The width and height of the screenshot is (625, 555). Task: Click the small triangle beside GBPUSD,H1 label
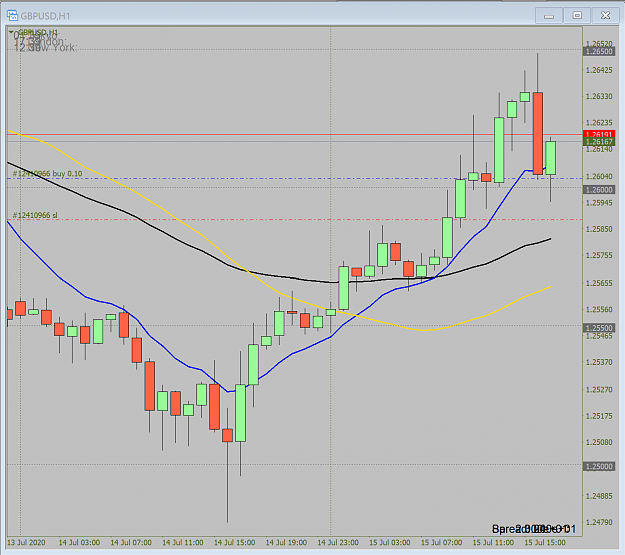point(11,31)
